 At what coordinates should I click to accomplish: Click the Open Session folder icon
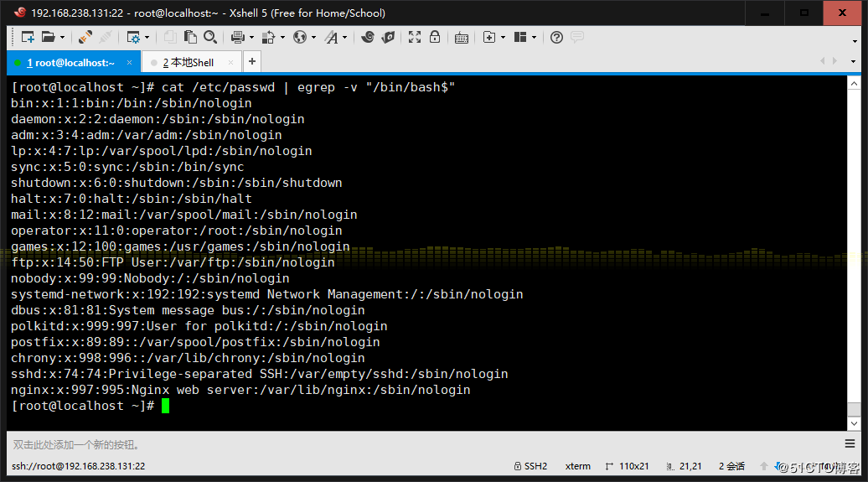pos(48,37)
